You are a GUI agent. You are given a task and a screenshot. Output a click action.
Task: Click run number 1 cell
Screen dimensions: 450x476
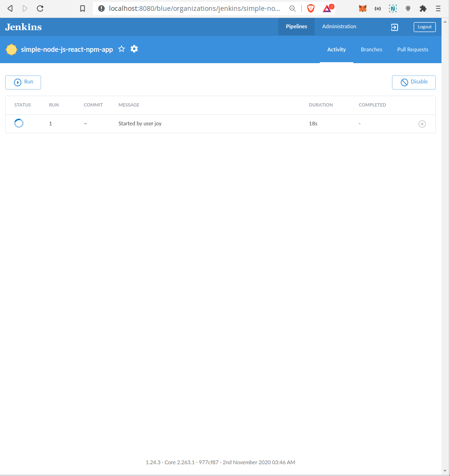(x=50, y=123)
